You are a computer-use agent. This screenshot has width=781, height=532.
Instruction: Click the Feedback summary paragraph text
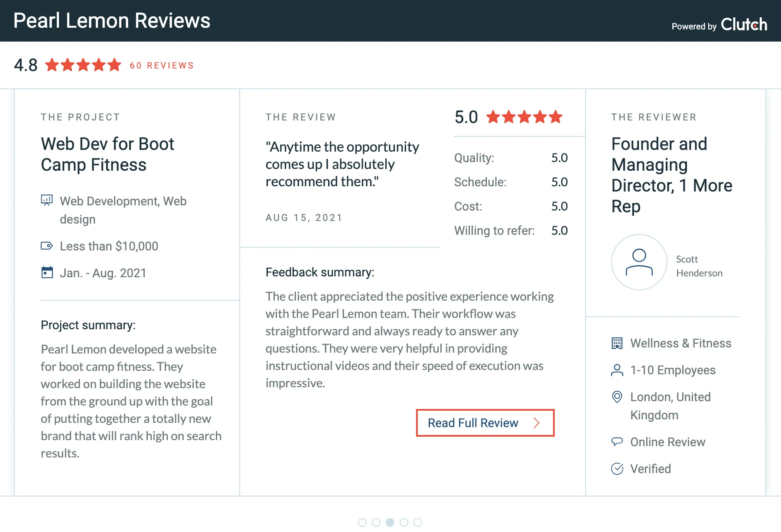(x=410, y=340)
